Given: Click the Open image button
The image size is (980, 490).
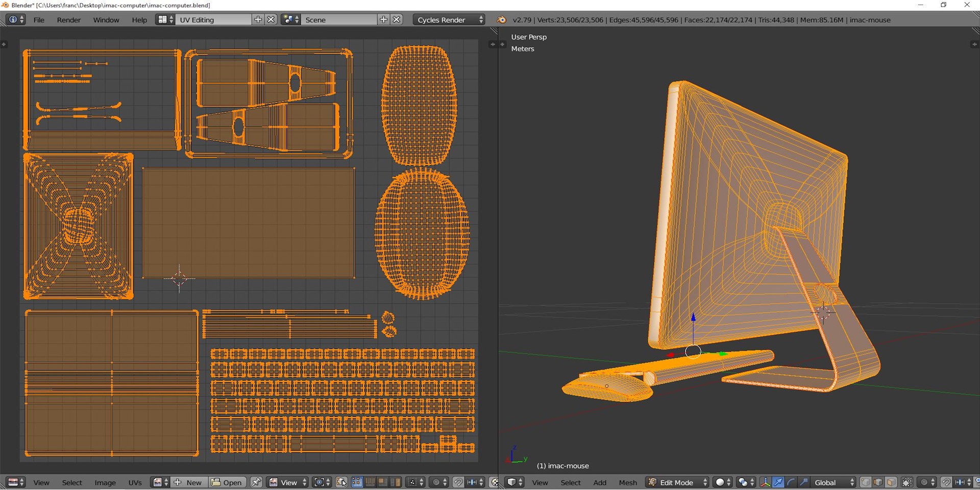Looking at the screenshot, I should [227, 482].
